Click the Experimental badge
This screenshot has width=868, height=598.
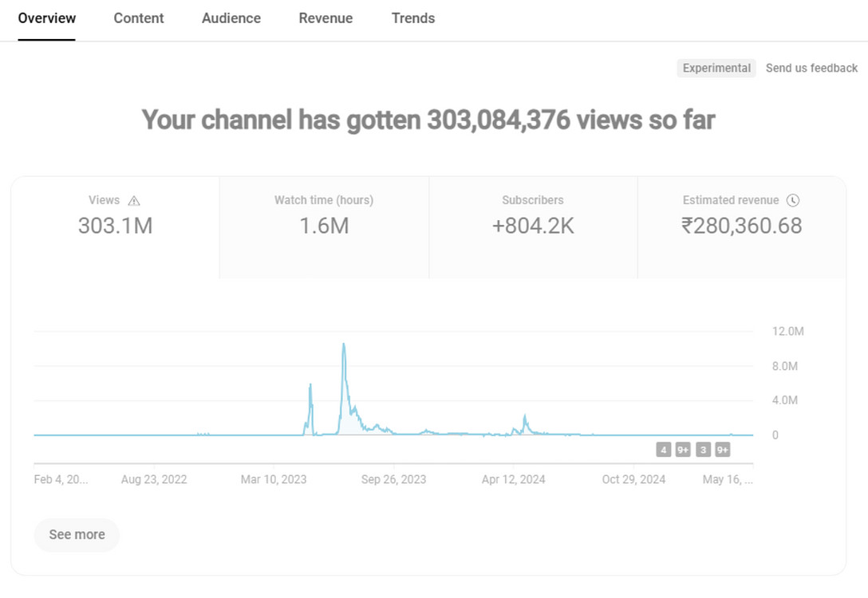point(716,68)
